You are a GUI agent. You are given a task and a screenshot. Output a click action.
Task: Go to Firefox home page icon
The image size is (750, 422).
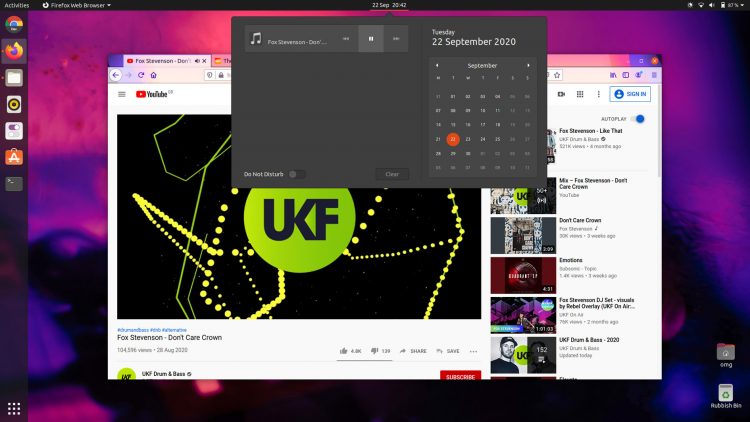tap(154, 75)
